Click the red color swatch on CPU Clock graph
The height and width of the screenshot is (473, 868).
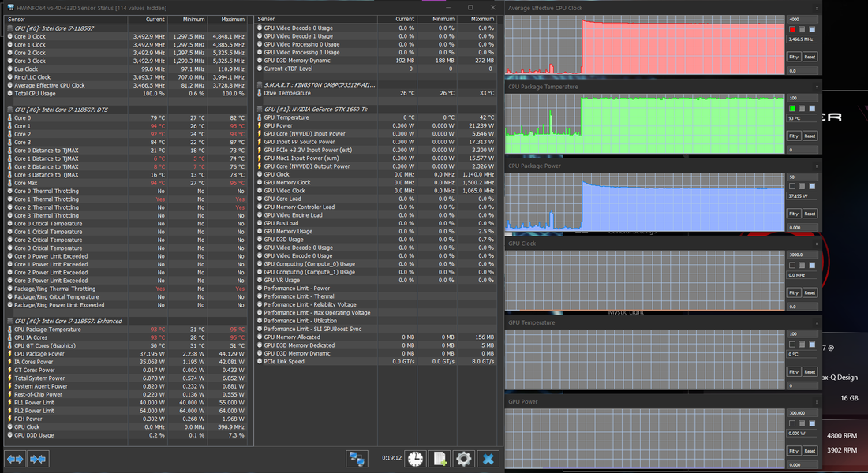tap(792, 29)
